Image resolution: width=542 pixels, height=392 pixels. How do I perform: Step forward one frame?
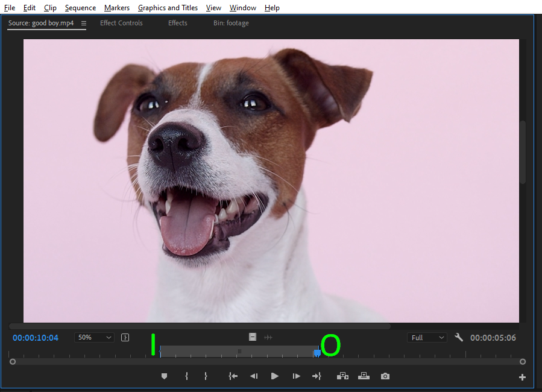point(296,376)
